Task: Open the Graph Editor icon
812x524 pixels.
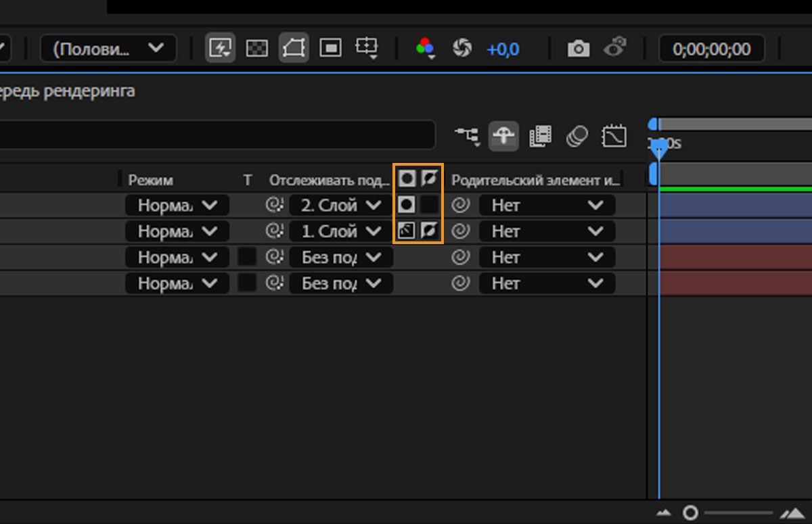Action: click(x=614, y=136)
